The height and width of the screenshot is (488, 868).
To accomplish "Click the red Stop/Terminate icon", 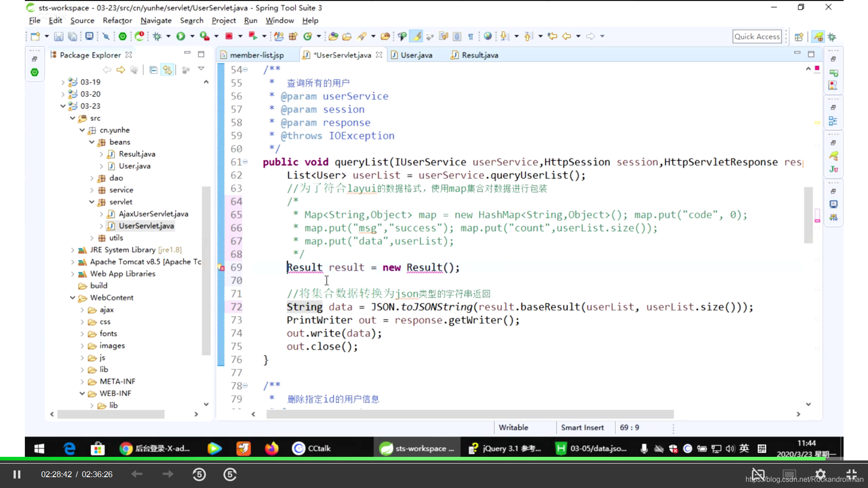I will click(x=229, y=37).
